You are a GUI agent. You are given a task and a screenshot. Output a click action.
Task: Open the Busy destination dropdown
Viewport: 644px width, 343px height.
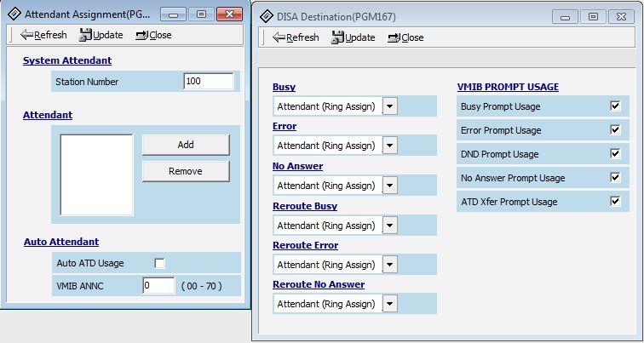pyautogui.click(x=389, y=106)
